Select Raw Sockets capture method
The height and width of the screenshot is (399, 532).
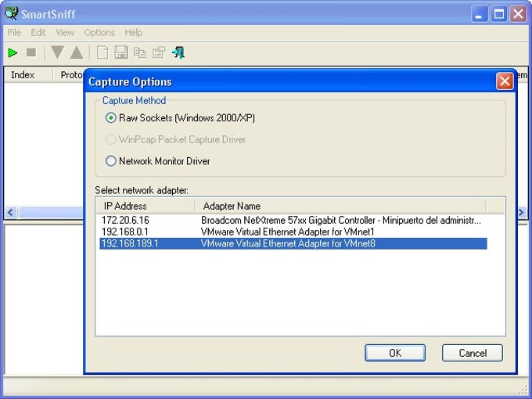[x=180, y=117]
